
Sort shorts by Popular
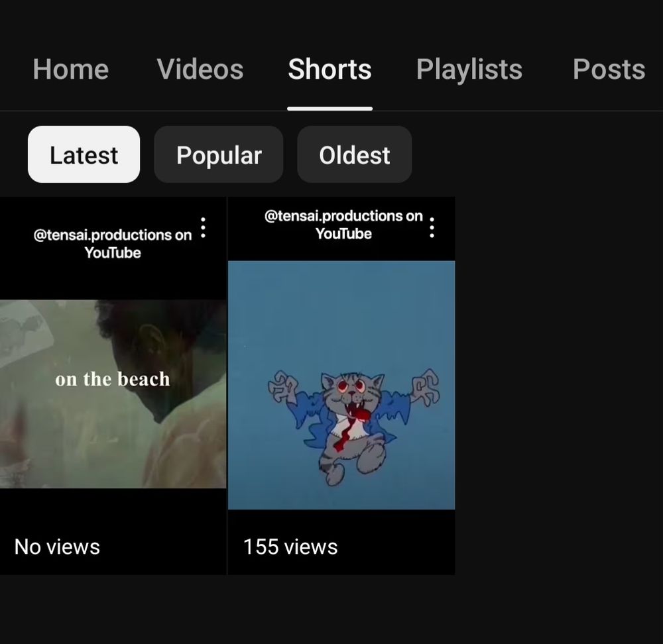(219, 154)
